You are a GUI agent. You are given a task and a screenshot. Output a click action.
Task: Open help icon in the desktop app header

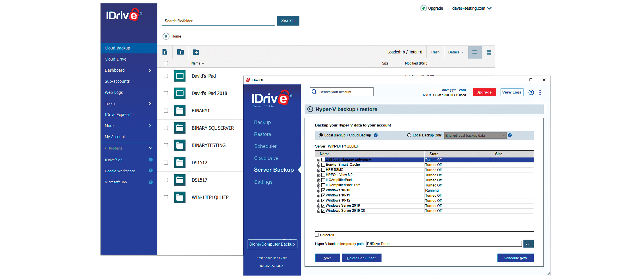tap(531, 92)
